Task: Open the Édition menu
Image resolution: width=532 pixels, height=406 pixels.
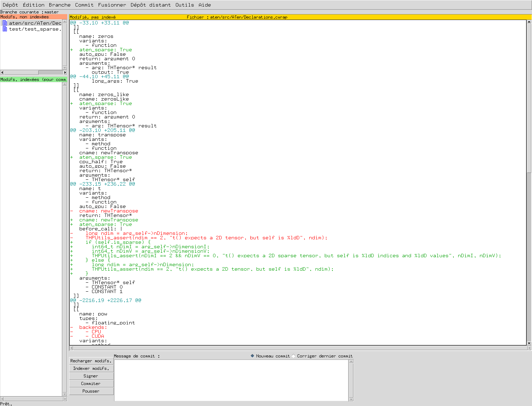Action: click(33, 5)
